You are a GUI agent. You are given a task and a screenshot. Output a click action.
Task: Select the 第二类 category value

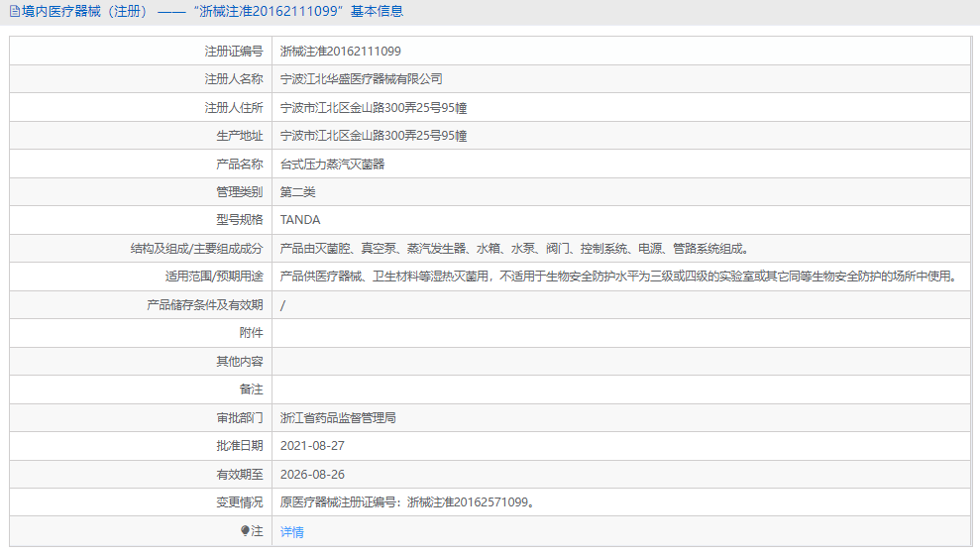[x=297, y=192]
